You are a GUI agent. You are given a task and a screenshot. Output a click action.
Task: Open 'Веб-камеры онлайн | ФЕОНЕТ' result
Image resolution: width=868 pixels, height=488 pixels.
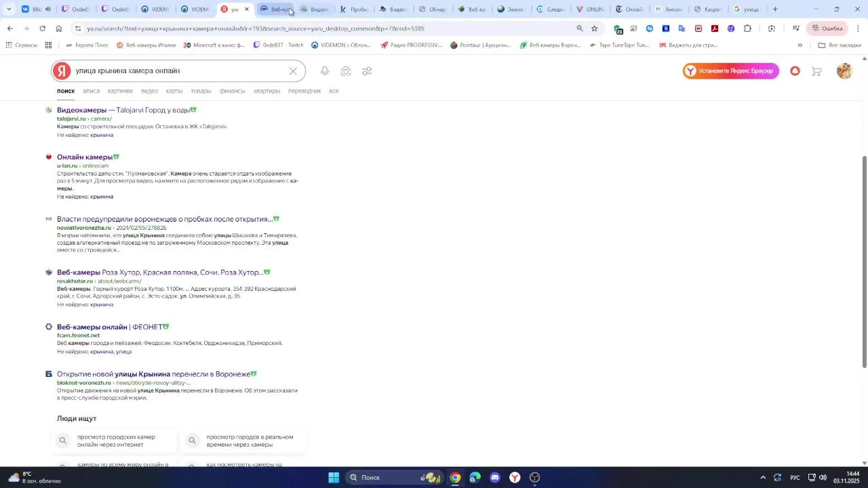click(109, 327)
